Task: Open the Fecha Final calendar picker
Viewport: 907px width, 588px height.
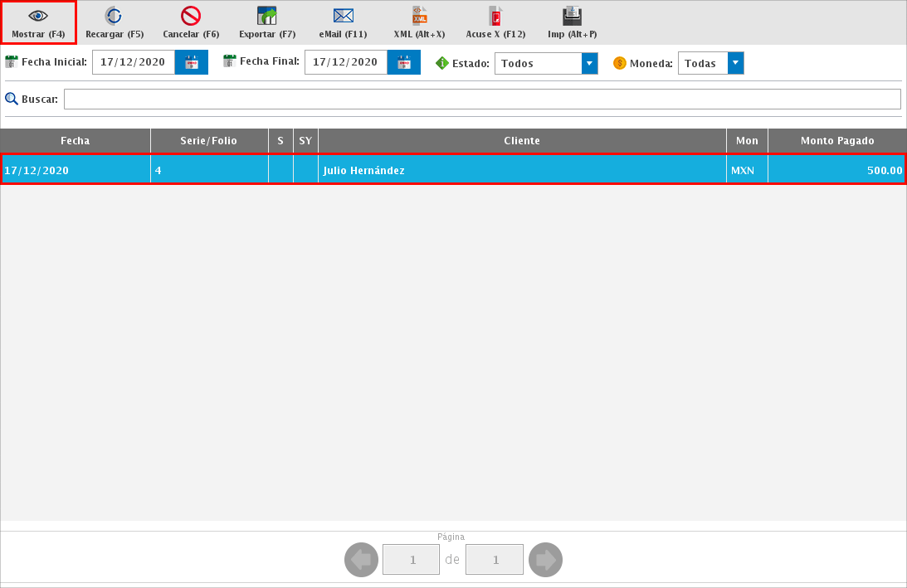Action: tap(404, 63)
